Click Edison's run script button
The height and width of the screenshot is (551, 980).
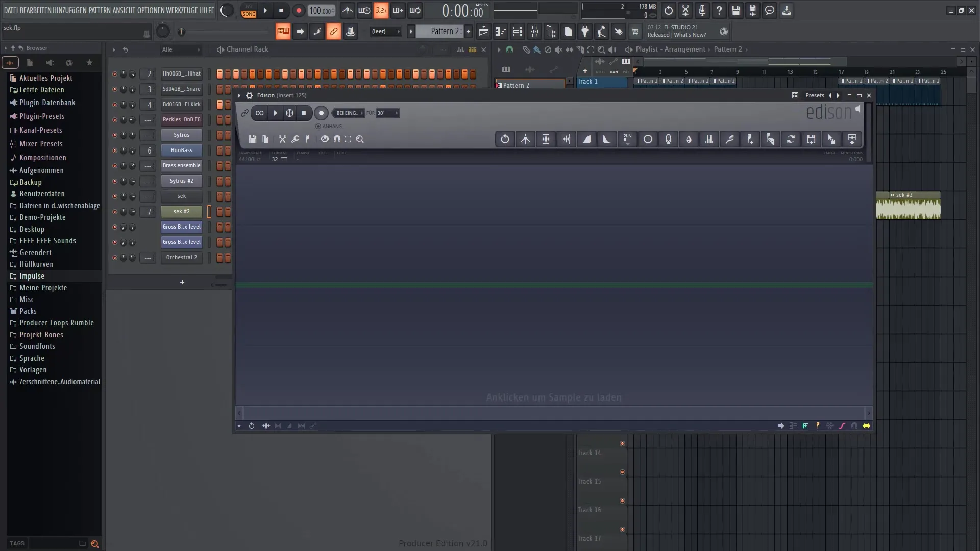coord(627,139)
